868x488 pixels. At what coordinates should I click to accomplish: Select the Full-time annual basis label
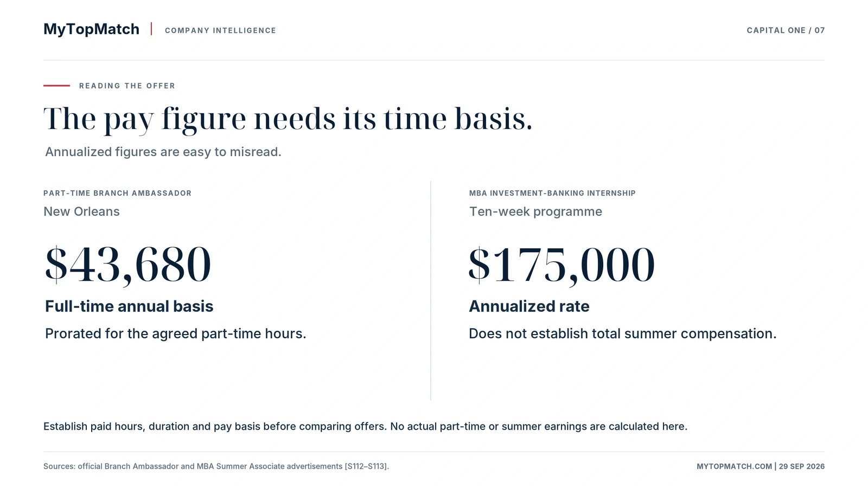click(x=129, y=306)
